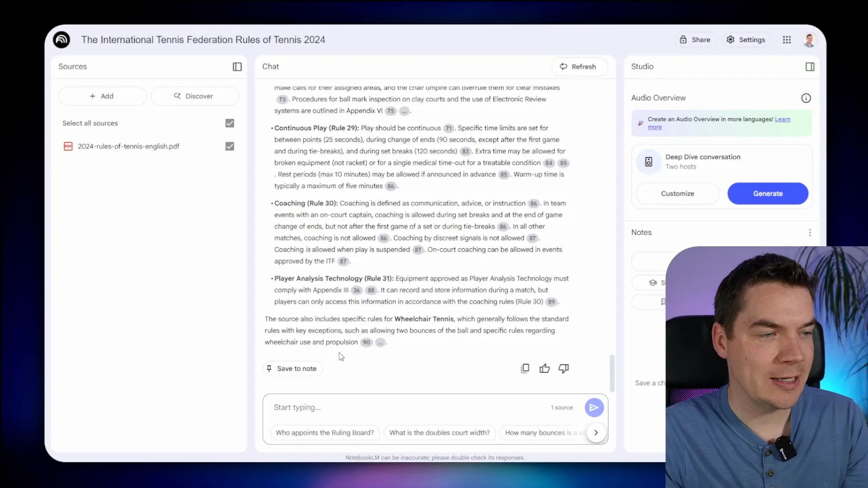Select 'How many bounces' suggestion chip
868x488 pixels.
point(542,433)
